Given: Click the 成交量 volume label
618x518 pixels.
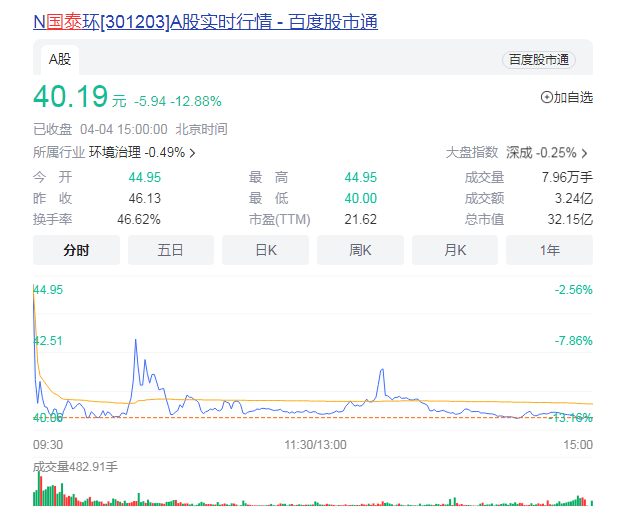Looking at the screenshot, I should coord(76,466).
